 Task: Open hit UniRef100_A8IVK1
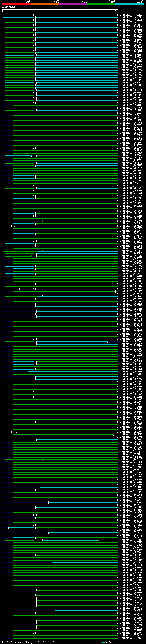(x=131, y=15)
